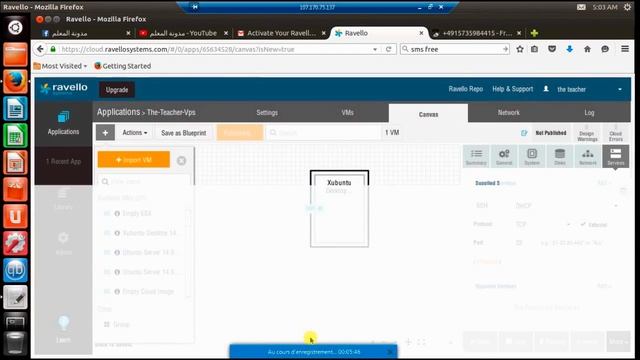
Task: Click the "sms free" search box
Action: click(x=454, y=49)
